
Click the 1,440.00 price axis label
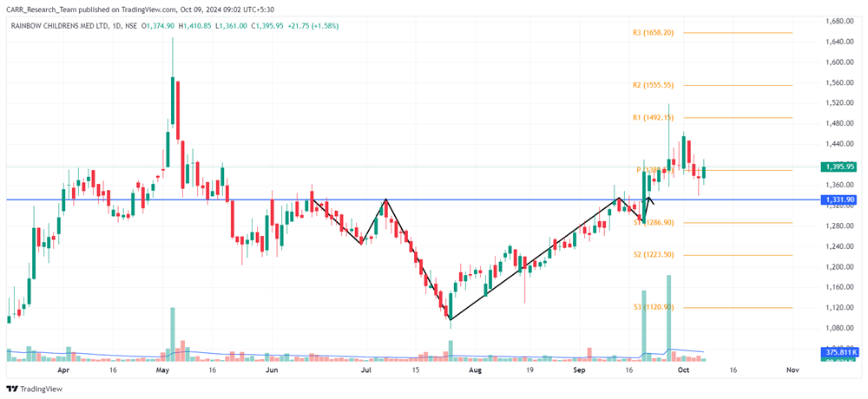pyautogui.click(x=841, y=145)
